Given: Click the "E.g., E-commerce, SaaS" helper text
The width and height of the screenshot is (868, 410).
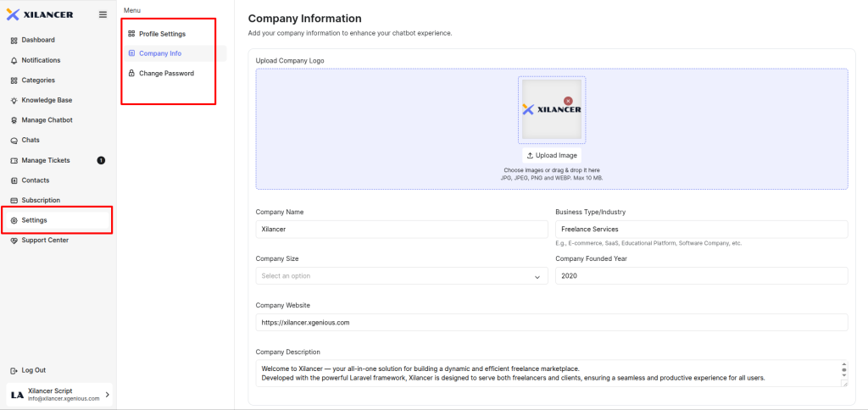Looking at the screenshot, I should click(x=648, y=243).
